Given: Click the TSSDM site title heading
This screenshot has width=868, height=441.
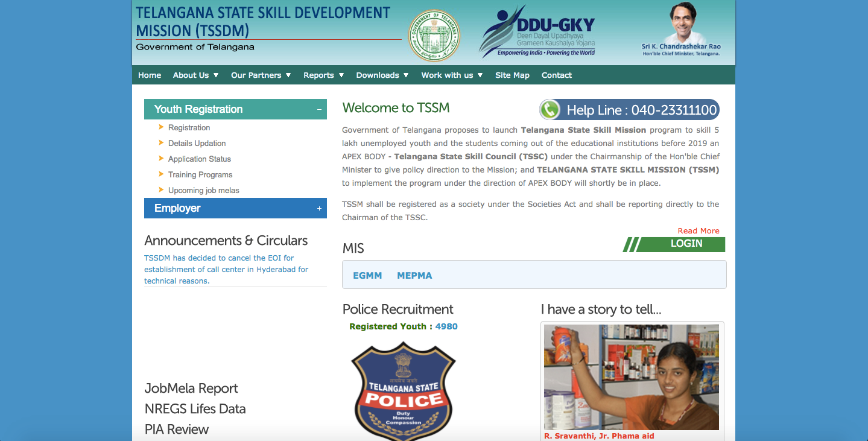Looking at the screenshot, I should point(263,22).
